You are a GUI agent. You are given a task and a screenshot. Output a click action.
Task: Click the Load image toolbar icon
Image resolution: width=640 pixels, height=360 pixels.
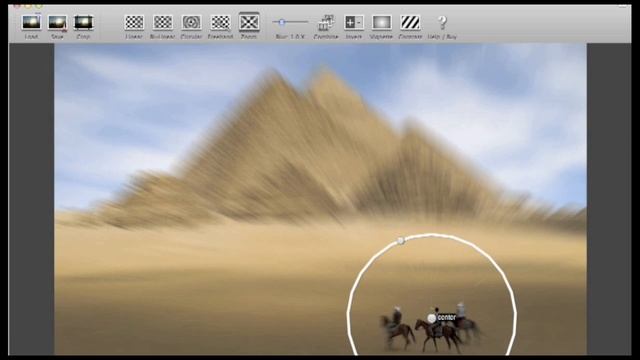coord(31,22)
